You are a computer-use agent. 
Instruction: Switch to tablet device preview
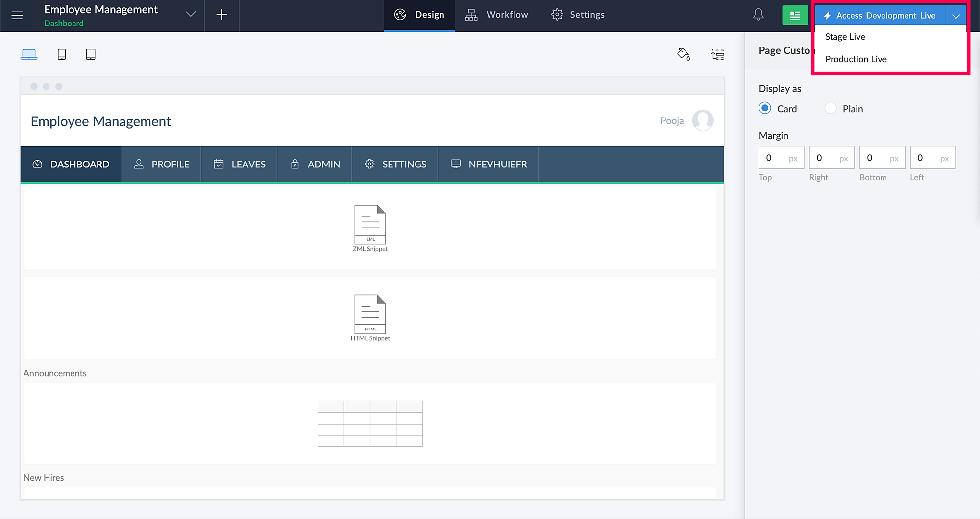pos(91,54)
